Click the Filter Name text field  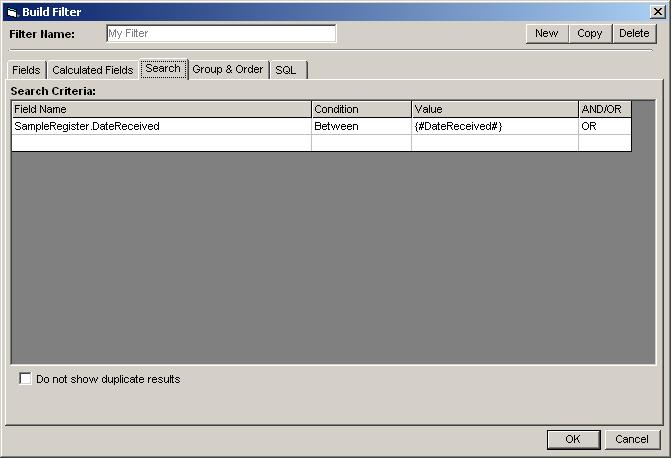(221, 33)
